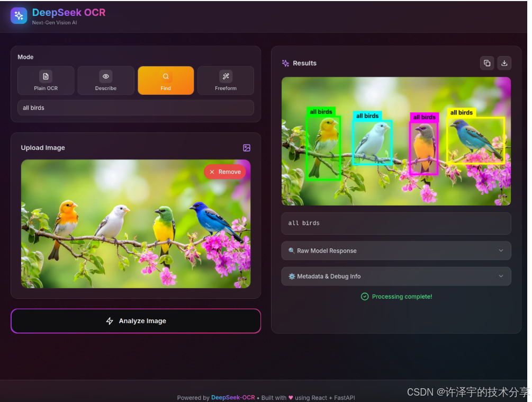Screen dimensions: 532x402
Task: Enable Describe mode
Action: (105, 80)
